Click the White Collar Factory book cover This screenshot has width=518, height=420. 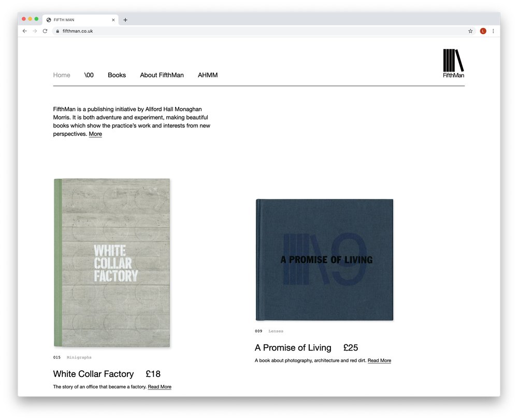112,263
